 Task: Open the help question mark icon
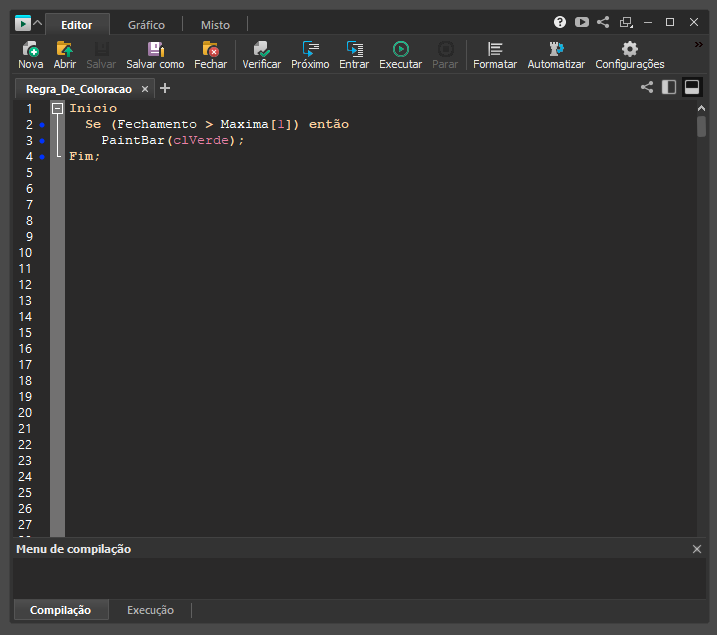tap(560, 22)
